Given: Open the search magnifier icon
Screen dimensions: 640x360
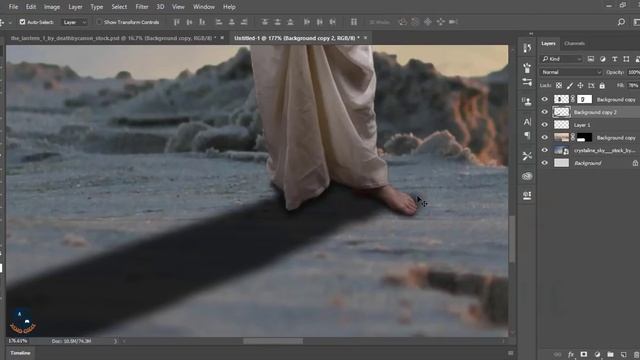Looking at the screenshot, I should [x=621, y=22].
